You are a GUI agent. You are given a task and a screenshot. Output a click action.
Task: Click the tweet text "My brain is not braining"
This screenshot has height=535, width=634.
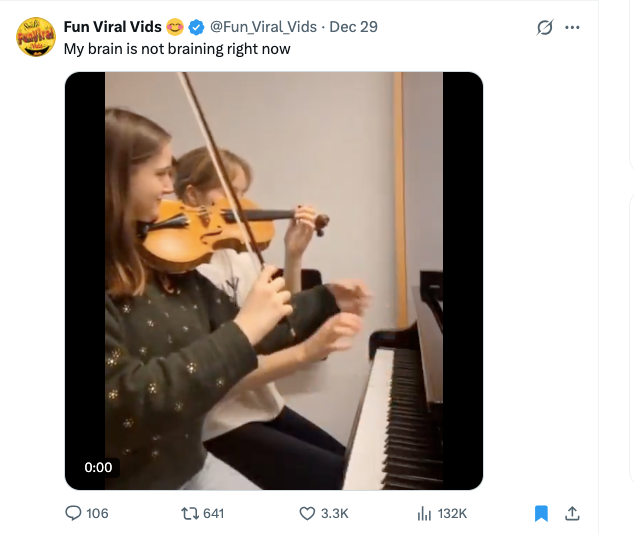pyautogui.click(x=177, y=47)
